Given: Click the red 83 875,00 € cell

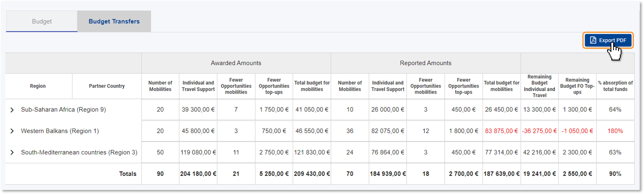Looking at the screenshot, I should (x=501, y=131).
